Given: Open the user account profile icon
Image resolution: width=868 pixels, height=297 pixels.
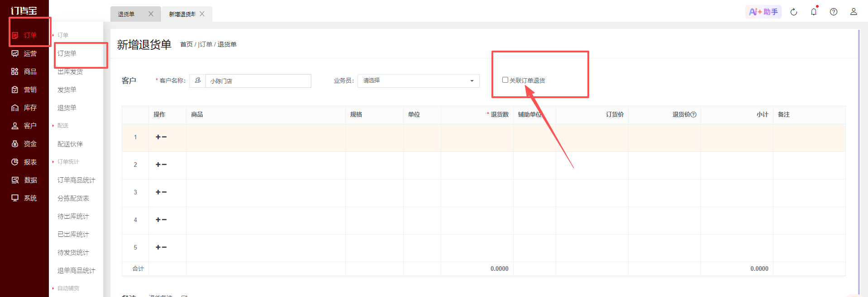Looking at the screenshot, I should click(854, 12).
